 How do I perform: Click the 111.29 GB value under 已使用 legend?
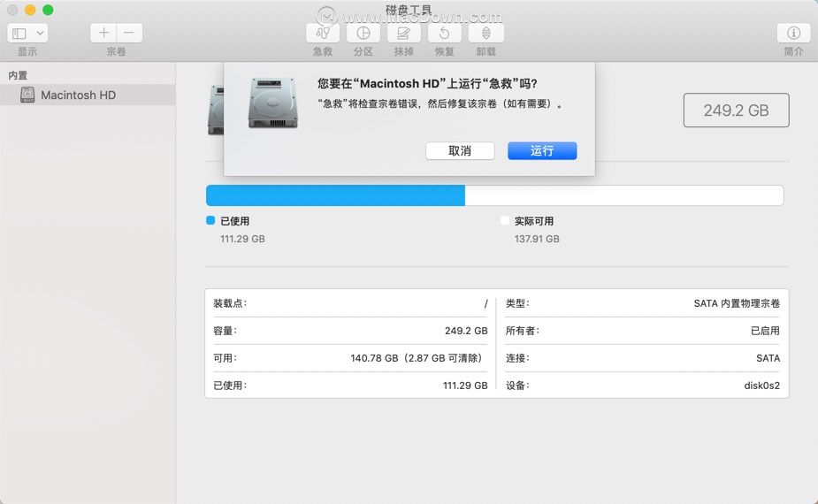[x=242, y=239]
